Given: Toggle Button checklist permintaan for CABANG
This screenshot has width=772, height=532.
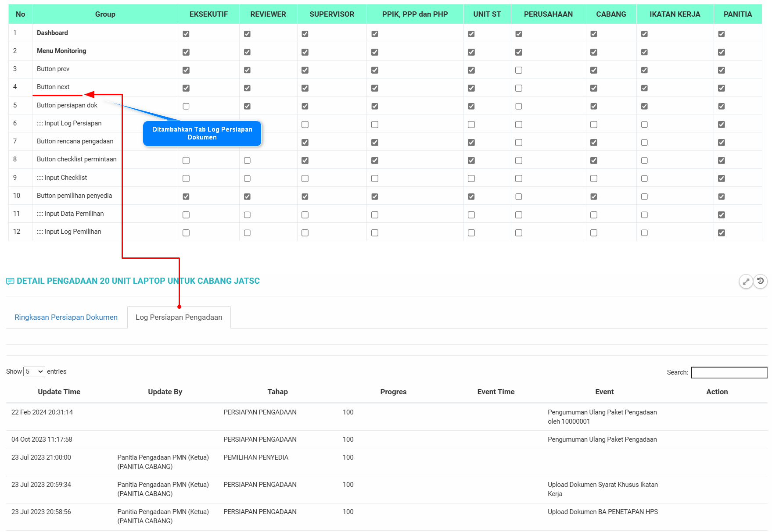Looking at the screenshot, I should click(593, 161).
